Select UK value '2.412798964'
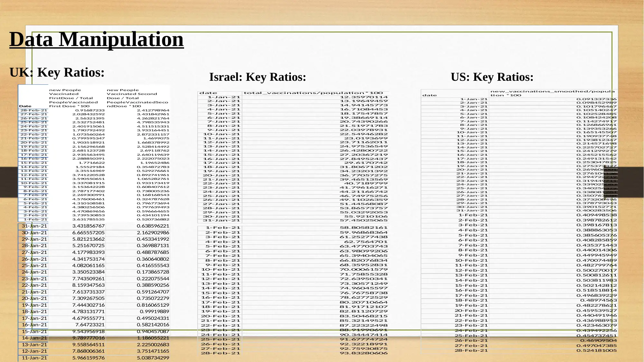The image size is (644, 362). click(153, 110)
